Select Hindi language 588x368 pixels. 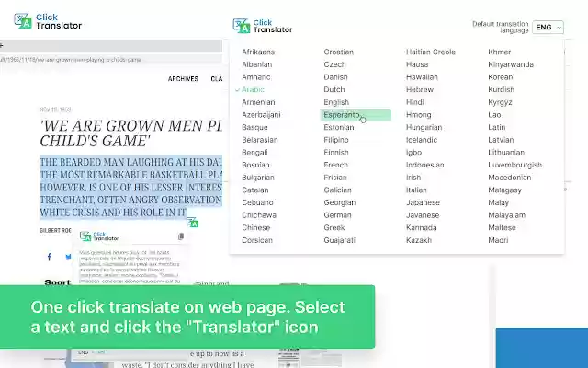coord(414,102)
